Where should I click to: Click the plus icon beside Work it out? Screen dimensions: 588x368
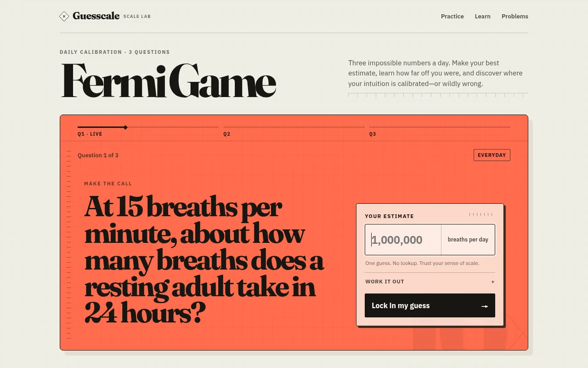[x=493, y=282]
